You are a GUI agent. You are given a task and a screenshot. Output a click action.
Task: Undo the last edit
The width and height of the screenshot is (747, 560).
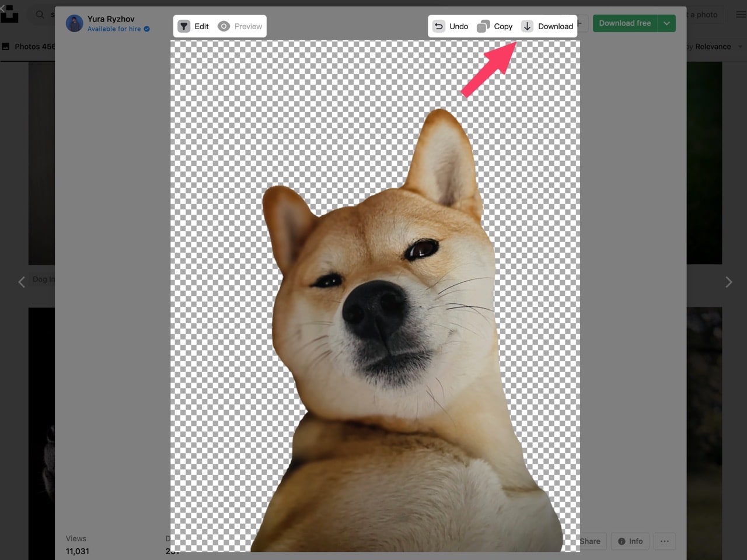point(451,26)
